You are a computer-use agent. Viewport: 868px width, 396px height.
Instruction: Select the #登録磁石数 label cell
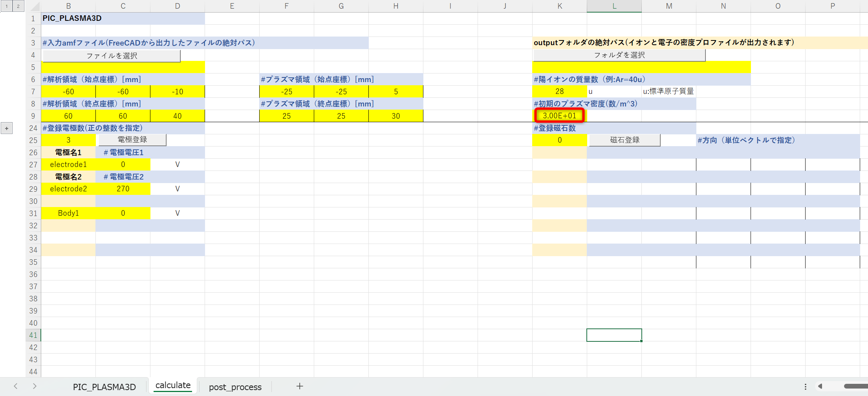[614, 128]
